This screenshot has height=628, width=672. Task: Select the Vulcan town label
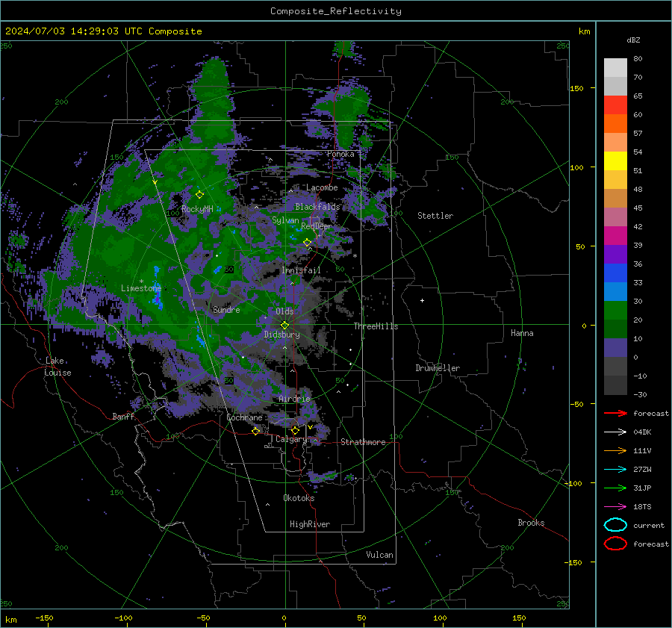tap(379, 555)
